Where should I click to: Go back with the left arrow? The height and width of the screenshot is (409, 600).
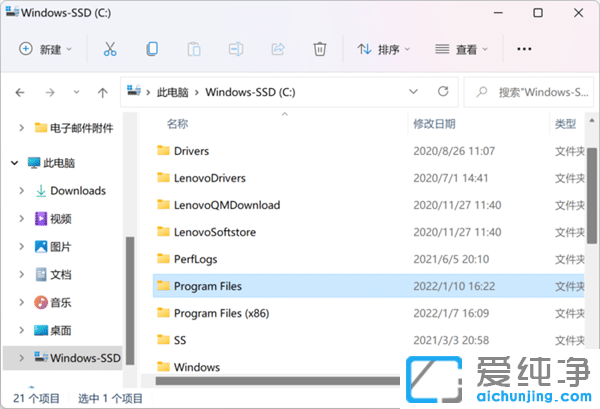click(x=20, y=92)
